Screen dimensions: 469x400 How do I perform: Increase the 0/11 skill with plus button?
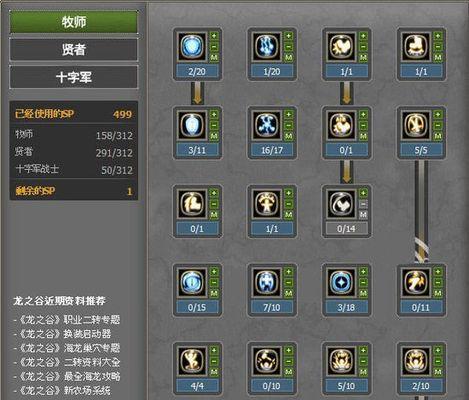point(438,272)
